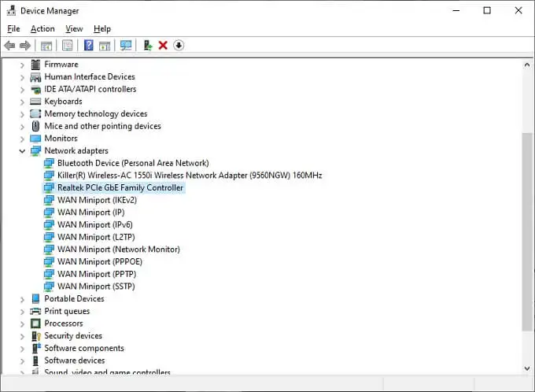This screenshot has width=535, height=392.
Task: Select WAN Miniport (Network Monitor)
Action: tap(118, 249)
